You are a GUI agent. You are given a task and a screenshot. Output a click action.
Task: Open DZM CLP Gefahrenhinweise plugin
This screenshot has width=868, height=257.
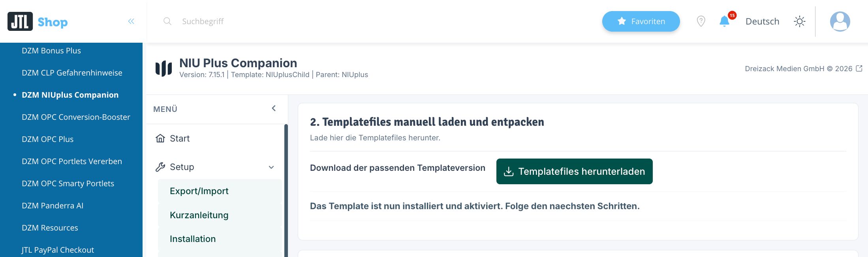point(72,73)
